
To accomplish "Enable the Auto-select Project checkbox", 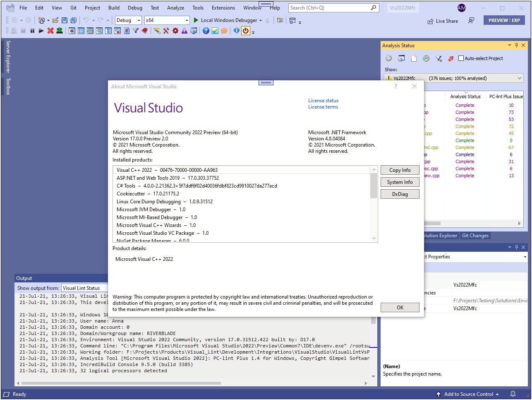I will pyautogui.click(x=461, y=58).
